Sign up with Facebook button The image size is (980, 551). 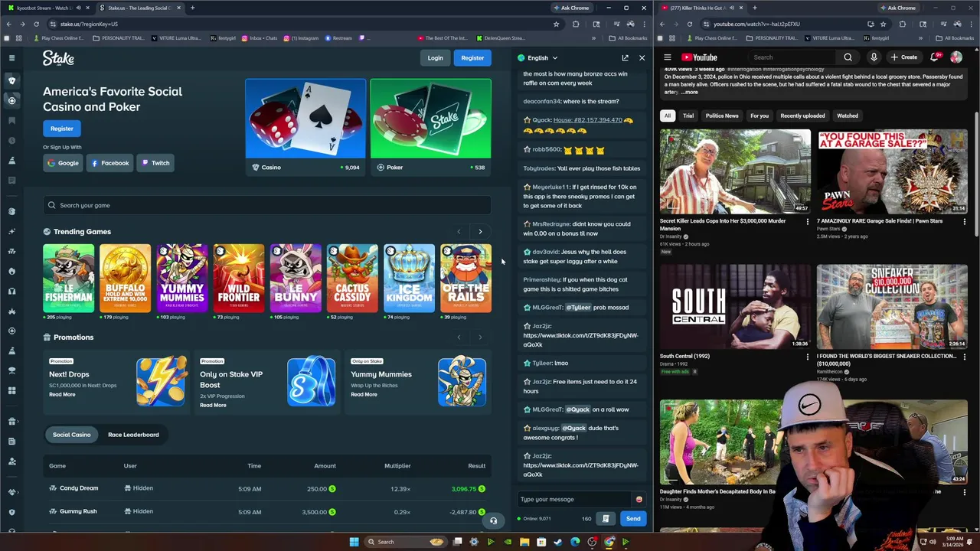(x=110, y=163)
